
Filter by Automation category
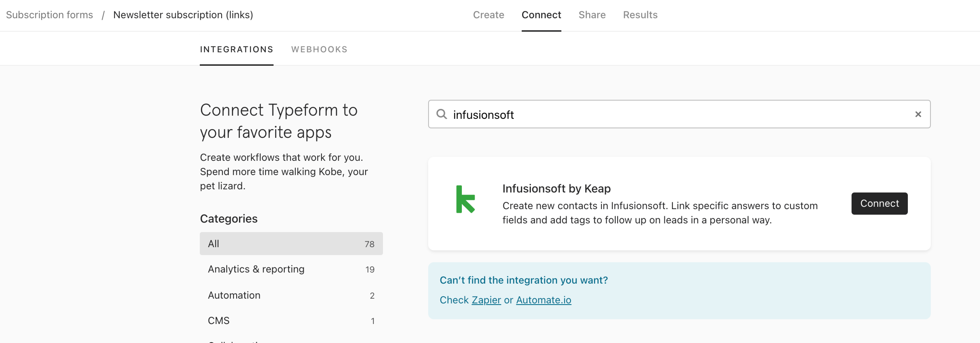pyautogui.click(x=291, y=295)
